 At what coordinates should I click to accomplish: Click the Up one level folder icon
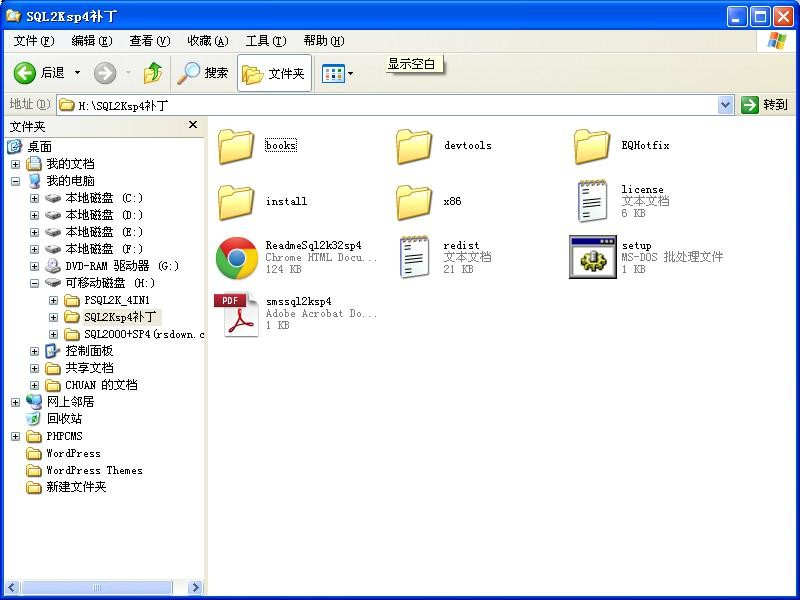pyautogui.click(x=153, y=73)
